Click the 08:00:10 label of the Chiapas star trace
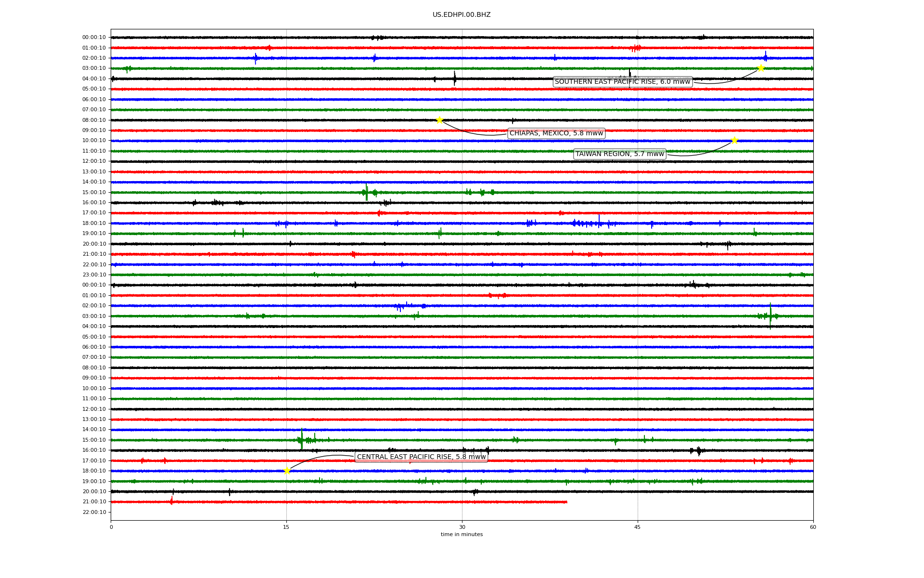Image resolution: width=924 pixels, height=578 pixels. point(94,120)
